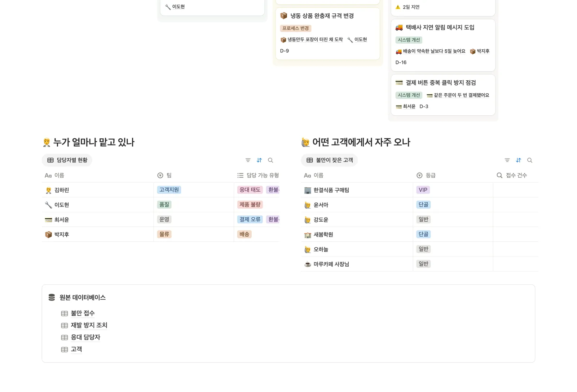Viewport: 577px width, 392px height.
Task: Open search icon in 담당자별 현황 table
Action: (270, 160)
